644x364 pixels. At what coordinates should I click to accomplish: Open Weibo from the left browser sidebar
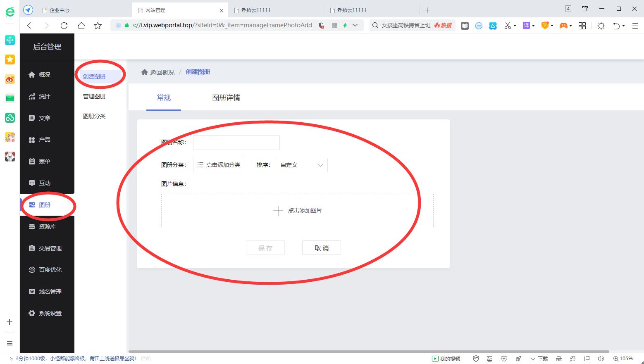(x=10, y=79)
